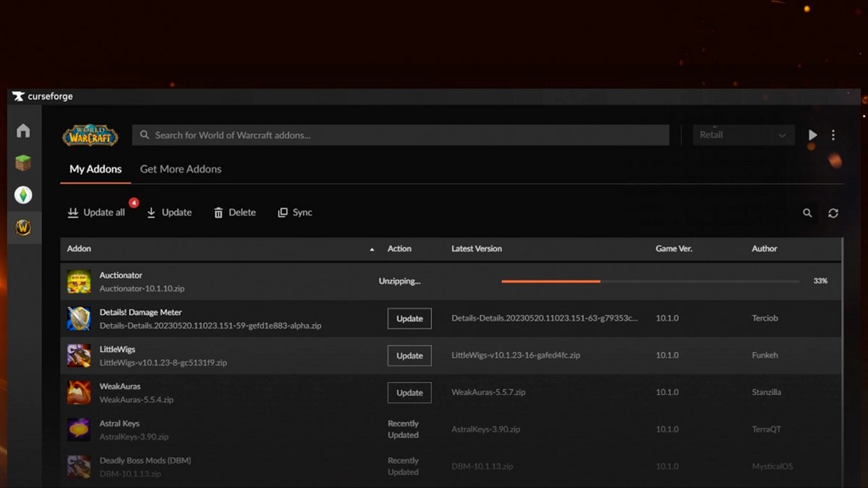The height and width of the screenshot is (488, 868).
Task: Click Update all with the notification badge
Action: point(98,213)
